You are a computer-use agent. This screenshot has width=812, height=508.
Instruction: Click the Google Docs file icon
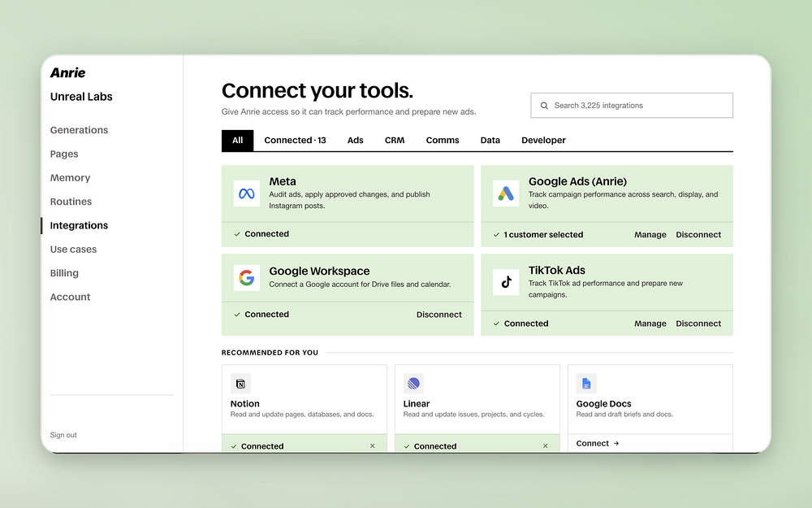click(586, 384)
